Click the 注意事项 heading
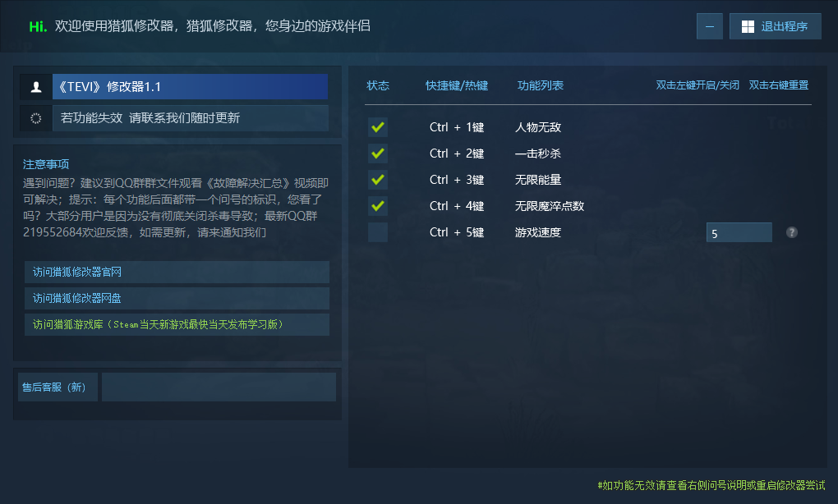This screenshot has width=838, height=504. click(46, 164)
